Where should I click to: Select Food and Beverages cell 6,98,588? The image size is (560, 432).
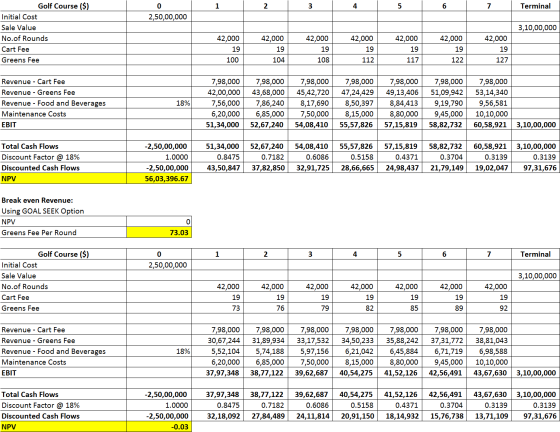(x=489, y=351)
